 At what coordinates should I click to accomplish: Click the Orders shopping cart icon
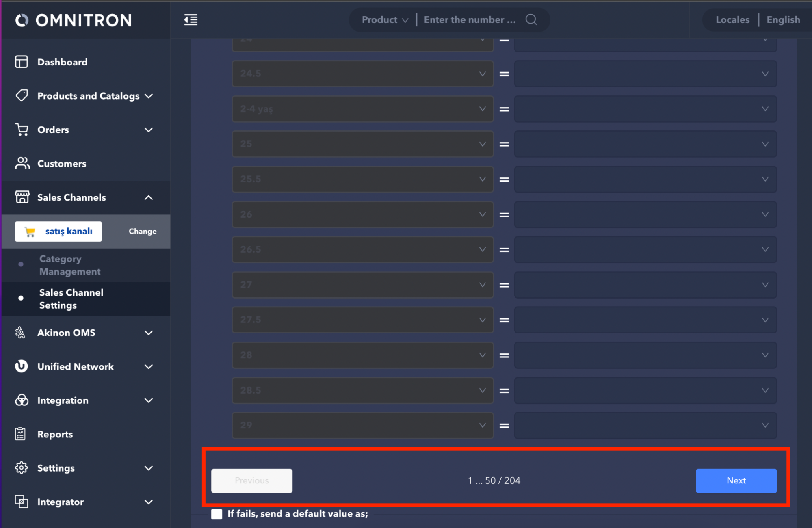coord(22,130)
